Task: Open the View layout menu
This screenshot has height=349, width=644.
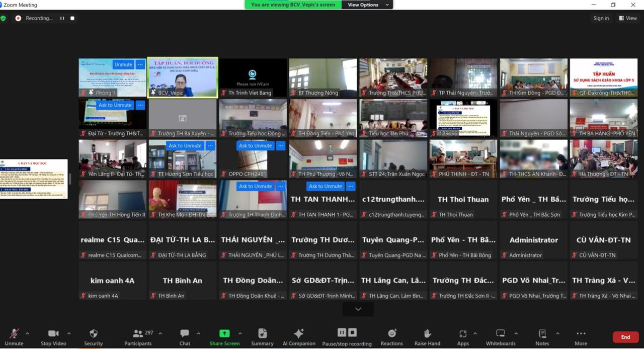Action: [x=628, y=18]
